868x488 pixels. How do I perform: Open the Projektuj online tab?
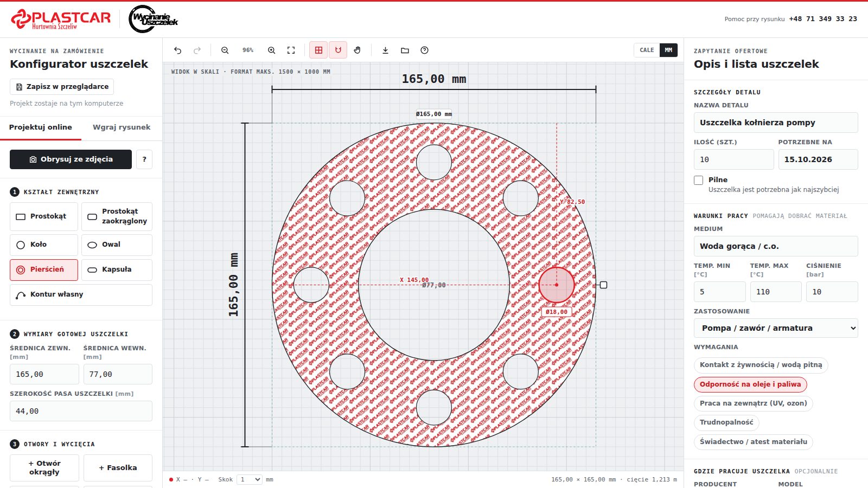click(41, 127)
